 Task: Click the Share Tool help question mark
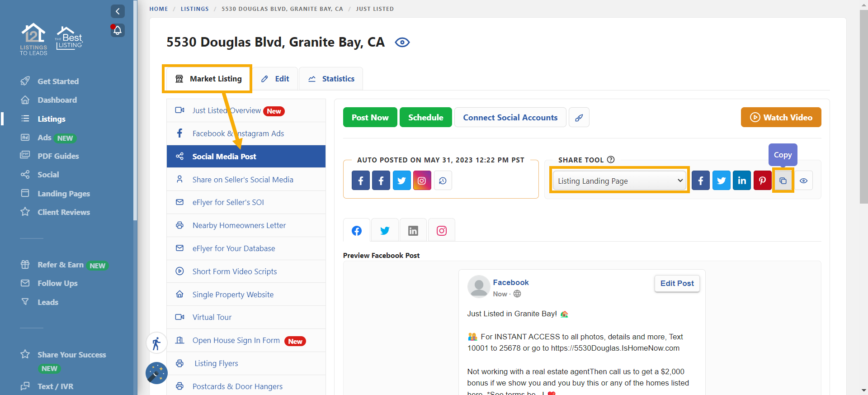[x=611, y=160]
